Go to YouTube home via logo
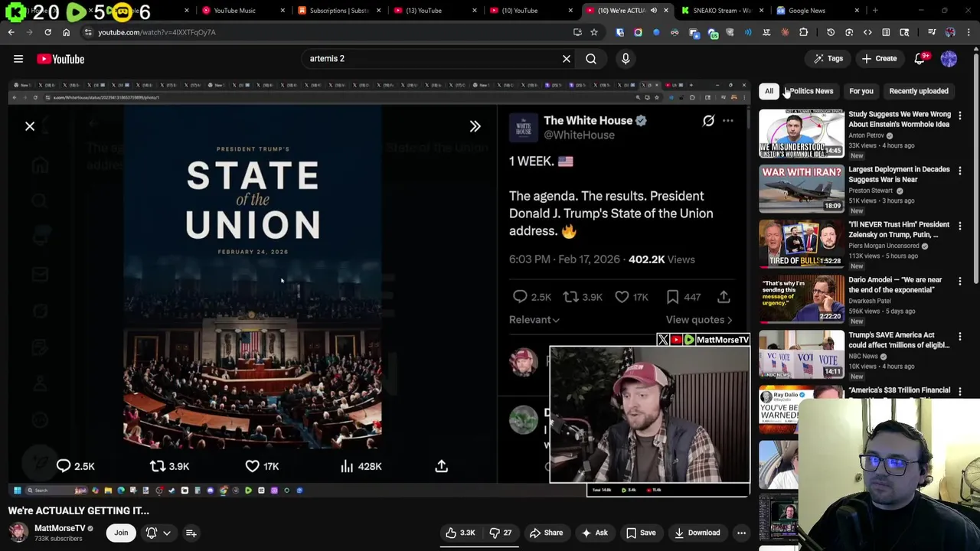This screenshot has width=980, height=551. (x=60, y=59)
